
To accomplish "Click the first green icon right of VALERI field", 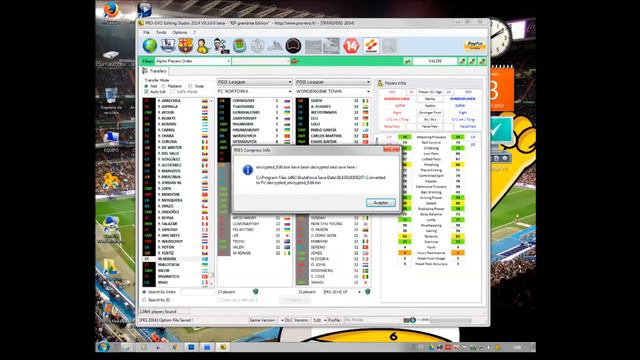I will click(462, 61).
